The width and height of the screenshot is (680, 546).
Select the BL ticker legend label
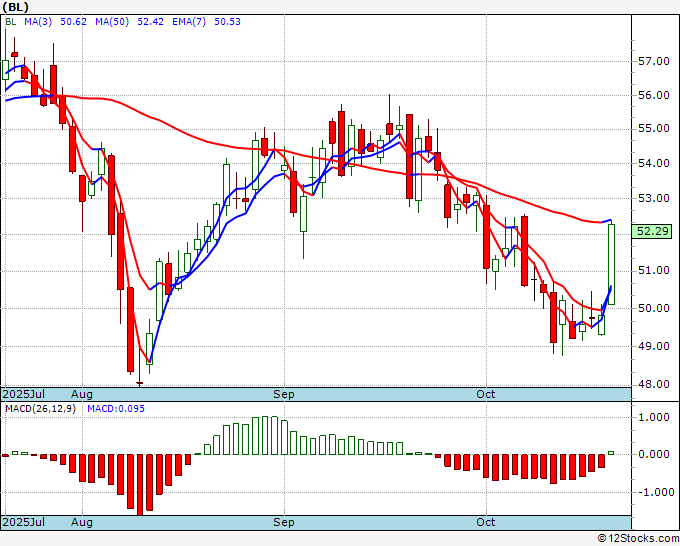click(11, 22)
